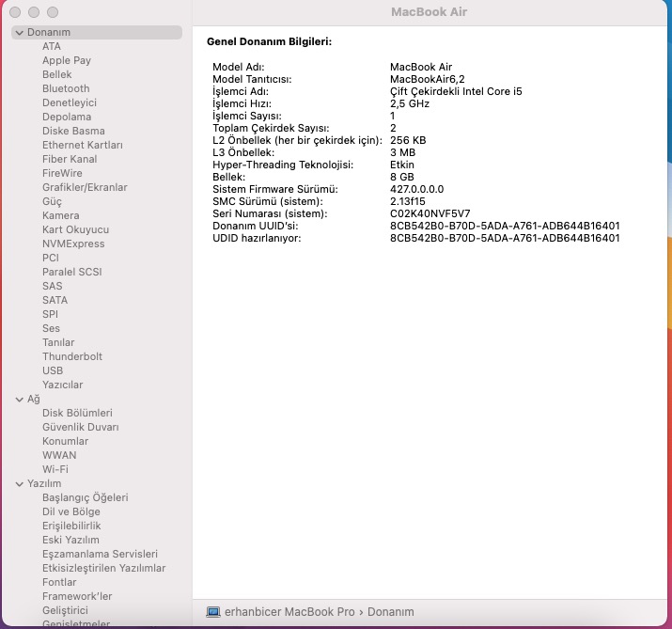The width and height of the screenshot is (672, 629).
Task: Open Fontlar under the Yazılım section
Action: [59, 582]
